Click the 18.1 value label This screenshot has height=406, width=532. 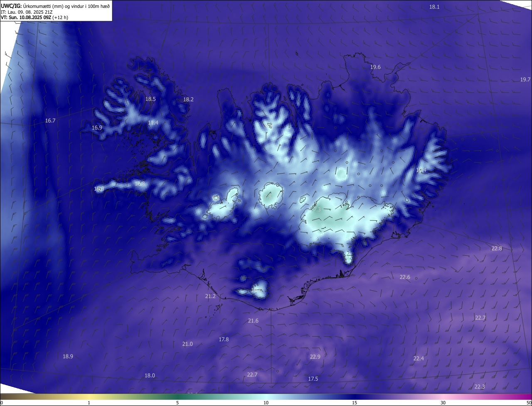click(x=434, y=7)
